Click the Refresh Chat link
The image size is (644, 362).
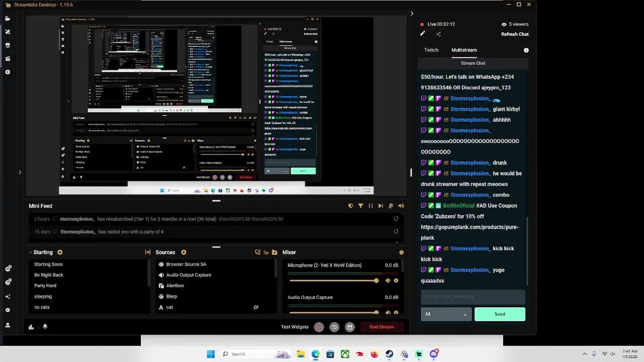[x=515, y=34]
